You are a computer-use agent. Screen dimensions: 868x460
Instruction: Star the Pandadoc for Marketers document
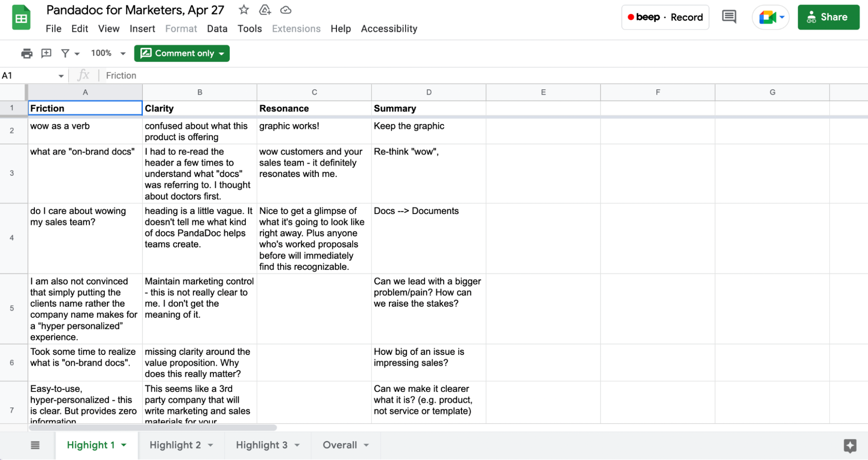click(x=244, y=10)
